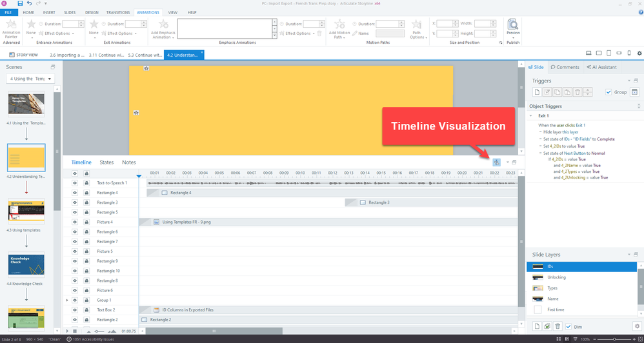Select slide thumbnail 4.3 Using templates
The height and width of the screenshot is (343, 644).
point(26,211)
